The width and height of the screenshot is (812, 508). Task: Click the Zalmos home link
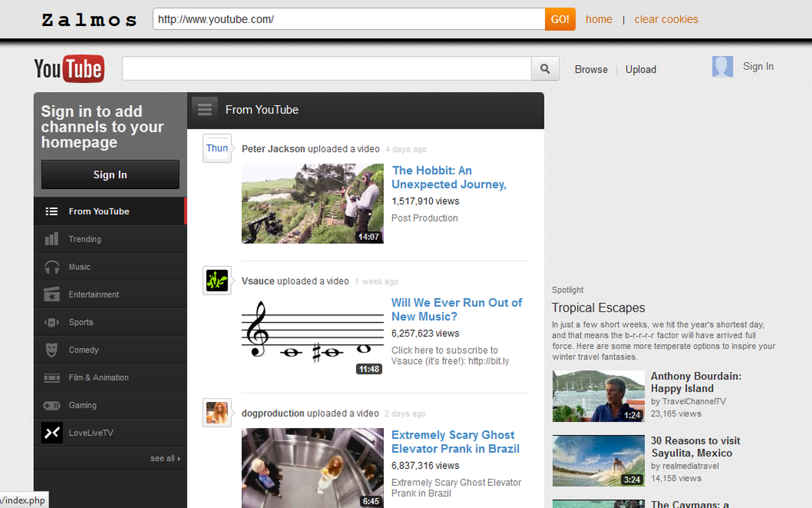(x=599, y=19)
